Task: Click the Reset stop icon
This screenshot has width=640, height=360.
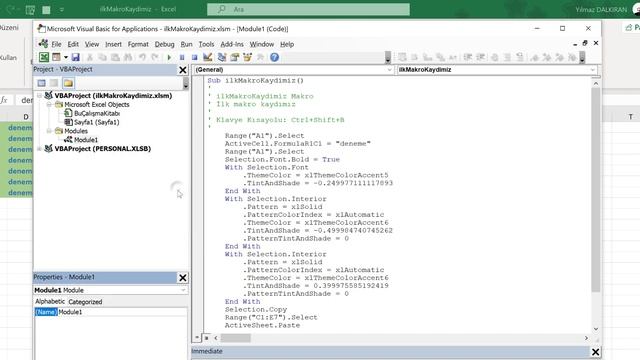Action: click(x=195, y=58)
